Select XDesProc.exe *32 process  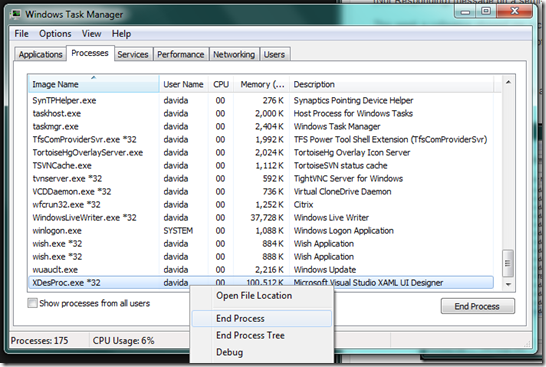click(261, 283)
